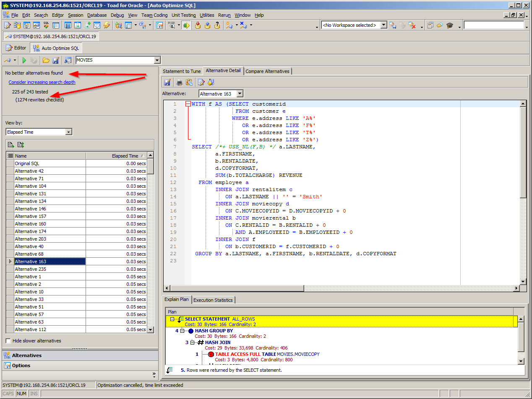532x399 pixels.
Task: Save SQL using floppy icon beside MOVIES box
Action: coord(55,60)
